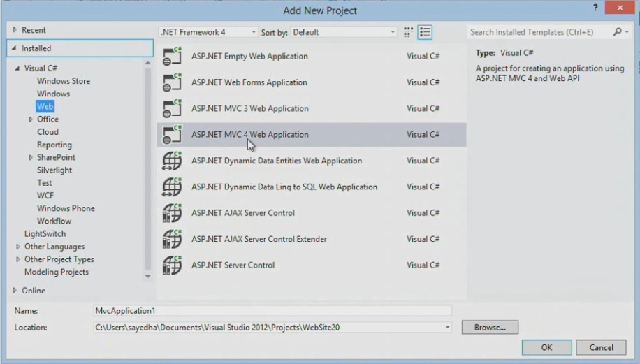Select the Cloud category
The image size is (640, 364).
click(48, 132)
